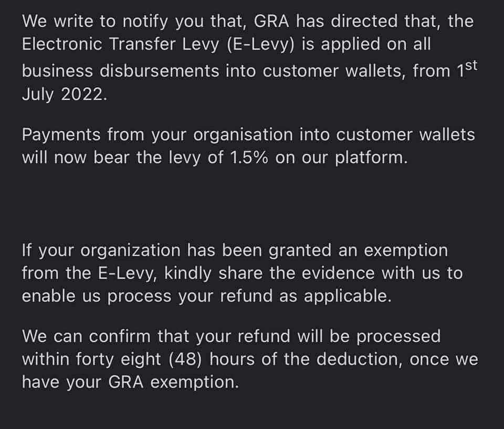Screen dimensions: 504x429
Task: Click the '1st' date superscript text
Action: [467, 69]
